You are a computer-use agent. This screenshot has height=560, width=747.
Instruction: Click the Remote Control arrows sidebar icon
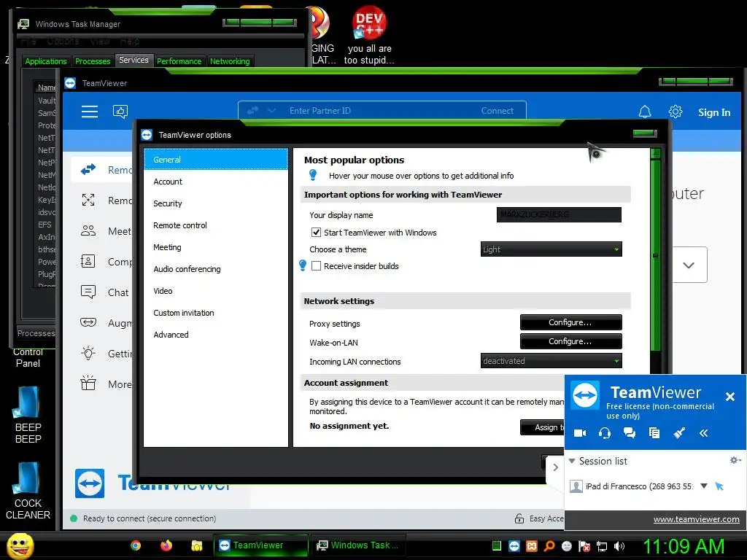(88, 169)
